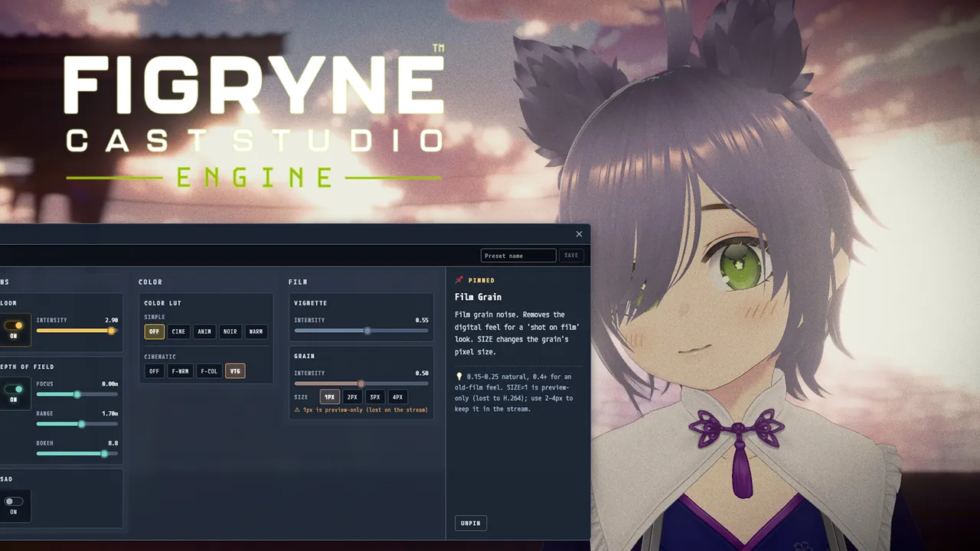
Task: Select the F-COL cinematic LUT
Action: [209, 371]
